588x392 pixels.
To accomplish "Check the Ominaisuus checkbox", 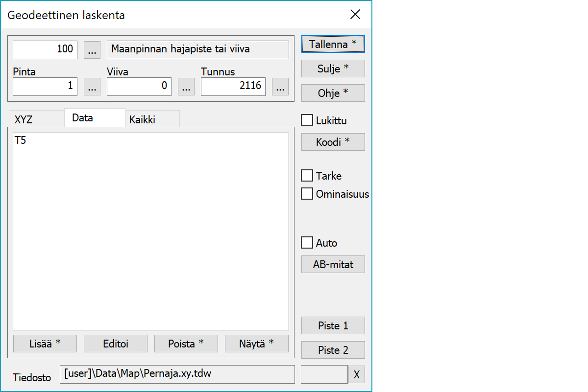I will point(307,194).
